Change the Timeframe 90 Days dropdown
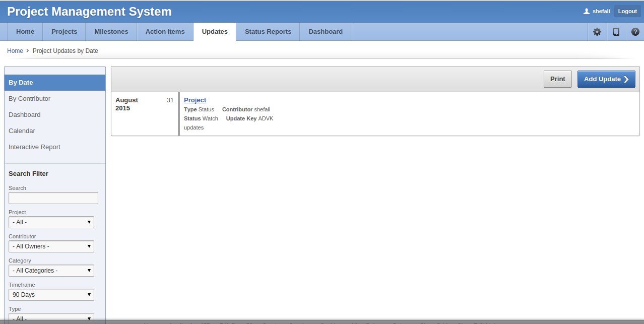The height and width of the screenshot is (324, 644). [x=51, y=295]
